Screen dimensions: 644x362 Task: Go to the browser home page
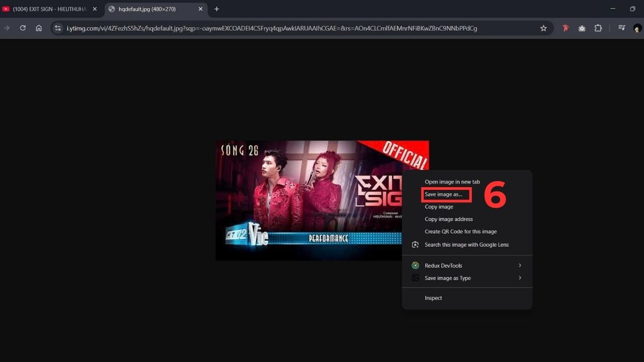[39, 28]
